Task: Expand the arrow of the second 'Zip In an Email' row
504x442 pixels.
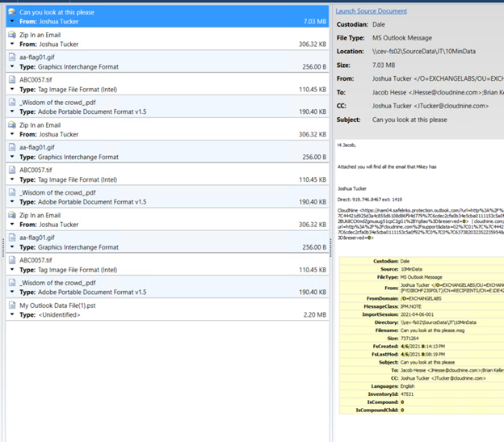Action: click(x=12, y=134)
